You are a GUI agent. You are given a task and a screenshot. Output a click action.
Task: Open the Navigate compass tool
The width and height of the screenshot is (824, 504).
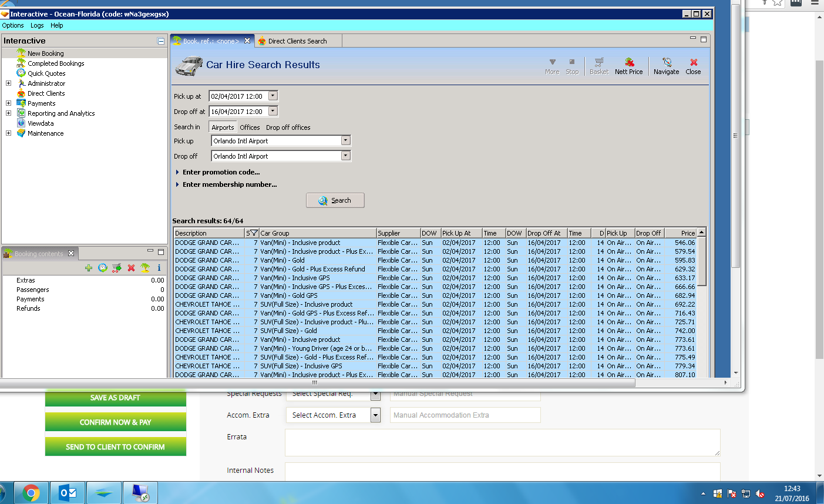point(666,66)
